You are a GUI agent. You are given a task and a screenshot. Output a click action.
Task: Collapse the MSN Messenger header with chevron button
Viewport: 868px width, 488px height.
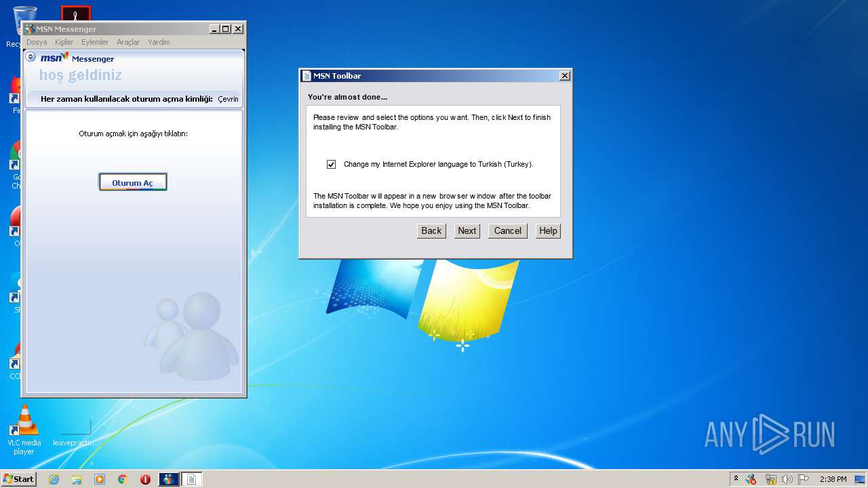click(31, 57)
